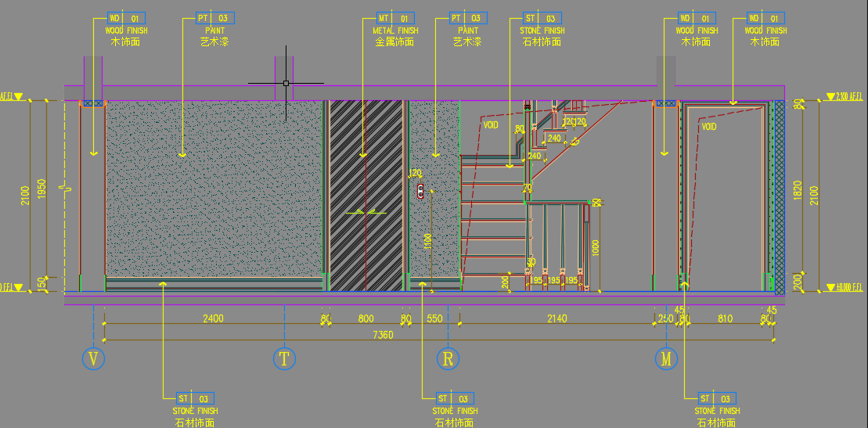The height and width of the screenshot is (428, 868).
Task: Select the 200 dimension below 1820
Action: 798,281
